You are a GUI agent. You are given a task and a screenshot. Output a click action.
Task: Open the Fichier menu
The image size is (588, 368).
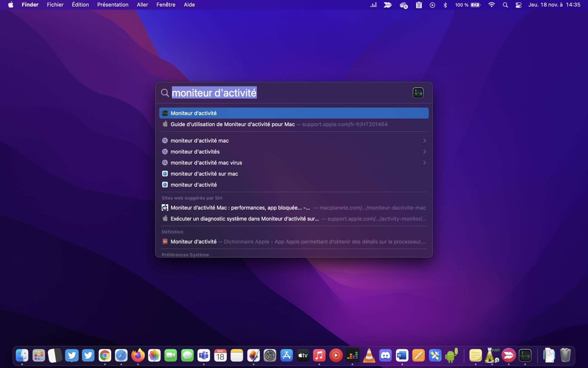click(55, 5)
